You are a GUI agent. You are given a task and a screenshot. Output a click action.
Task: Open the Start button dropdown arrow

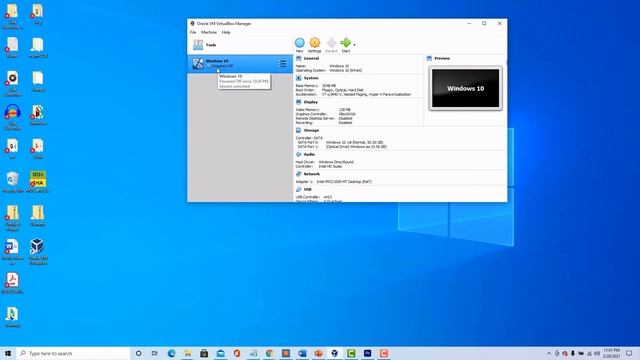pyautogui.click(x=354, y=44)
